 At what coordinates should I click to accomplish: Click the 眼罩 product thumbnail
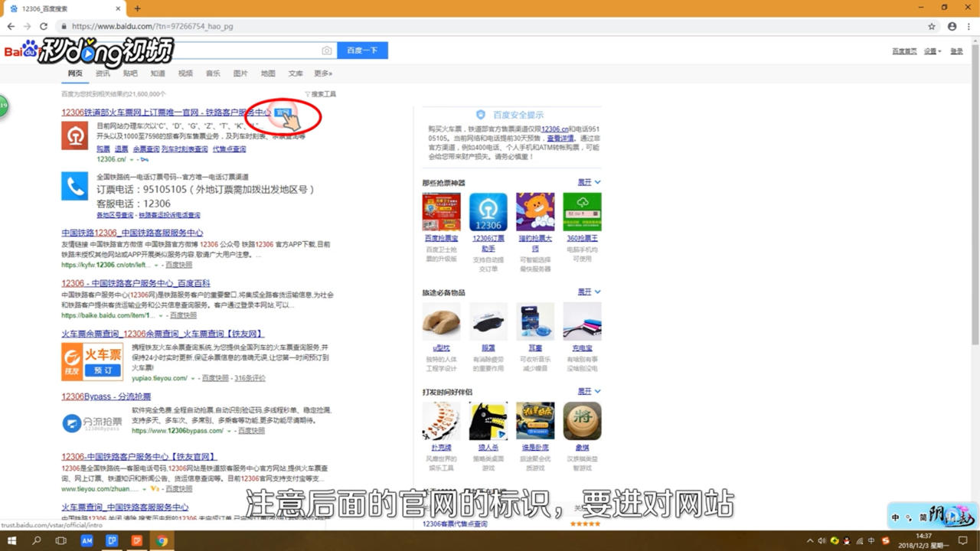click(x=488, y=321)
